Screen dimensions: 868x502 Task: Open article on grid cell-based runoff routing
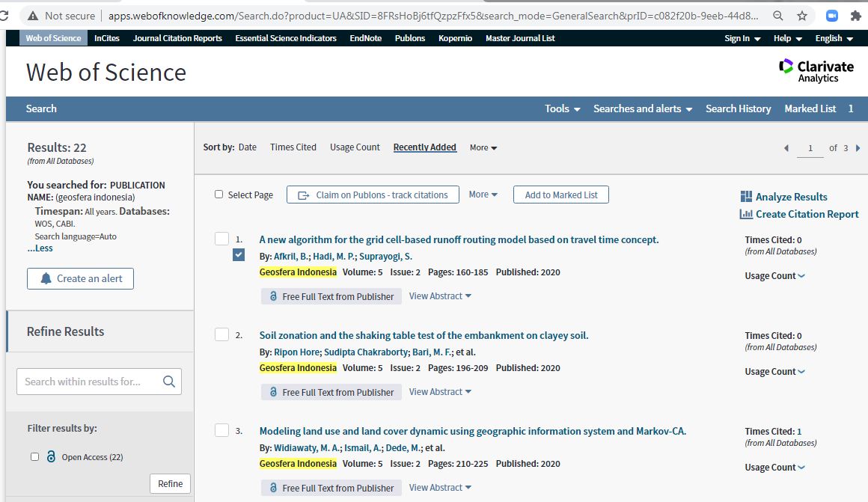coord(459,239)
